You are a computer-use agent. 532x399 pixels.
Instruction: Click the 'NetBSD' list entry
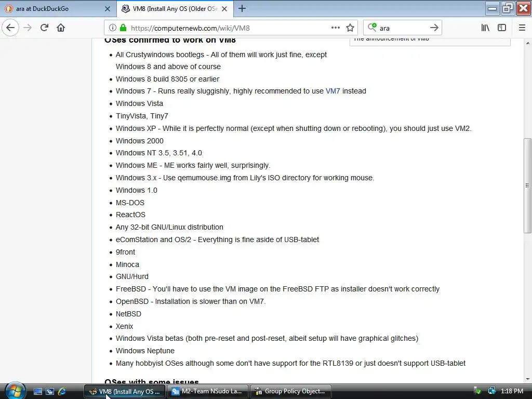(x=128, y=314)
